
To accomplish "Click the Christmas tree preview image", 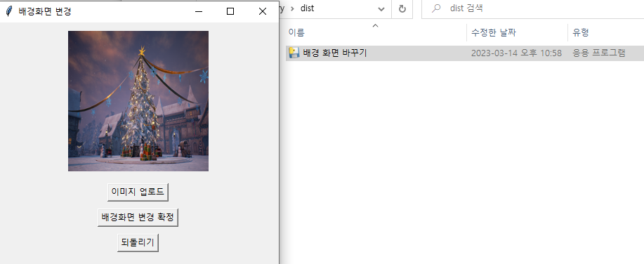I will [x=138, y=101].
